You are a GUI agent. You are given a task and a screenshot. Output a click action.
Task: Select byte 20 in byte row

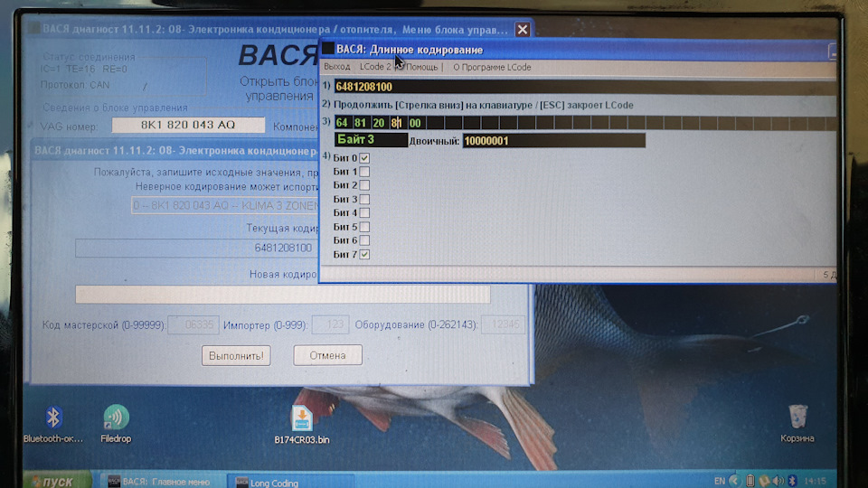(379, 123)
